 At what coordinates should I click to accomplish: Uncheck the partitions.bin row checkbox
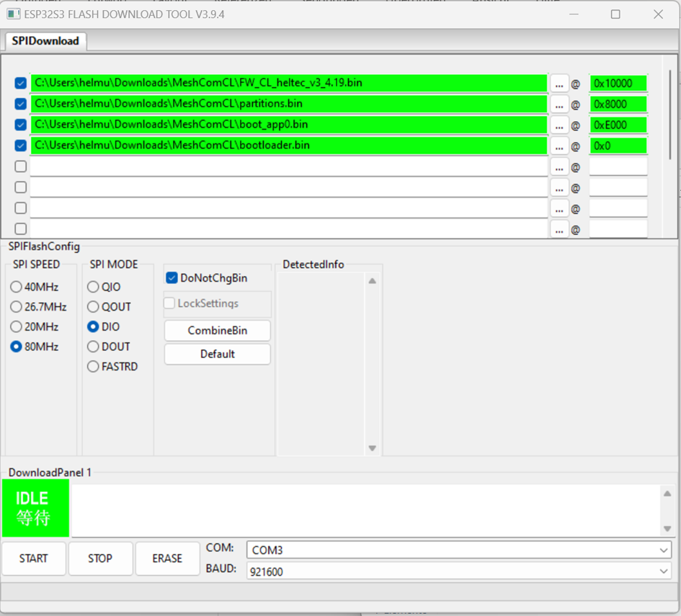pos(20,104)
